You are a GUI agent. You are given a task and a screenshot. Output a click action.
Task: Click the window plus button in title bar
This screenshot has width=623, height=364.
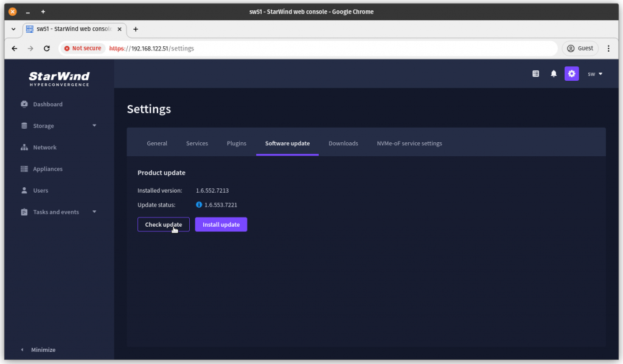tap(43, 12)
